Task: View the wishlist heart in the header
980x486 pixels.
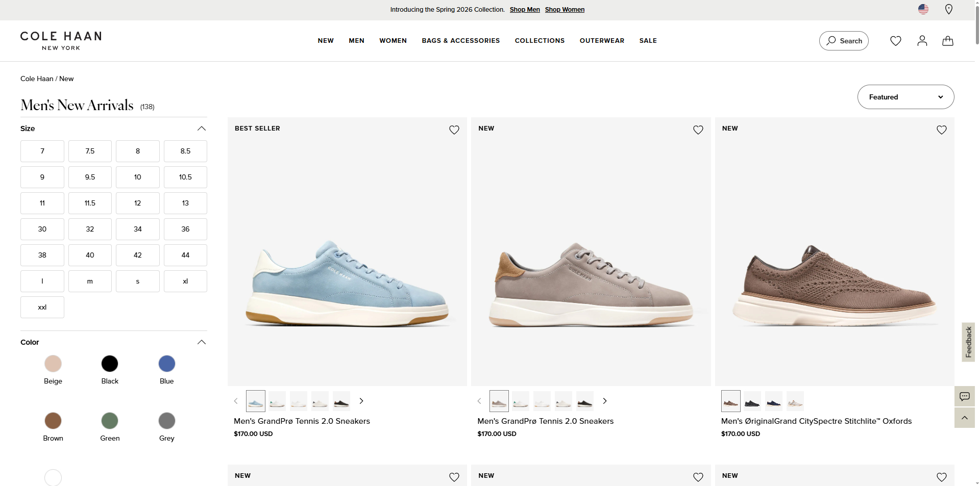Action: 896,41
